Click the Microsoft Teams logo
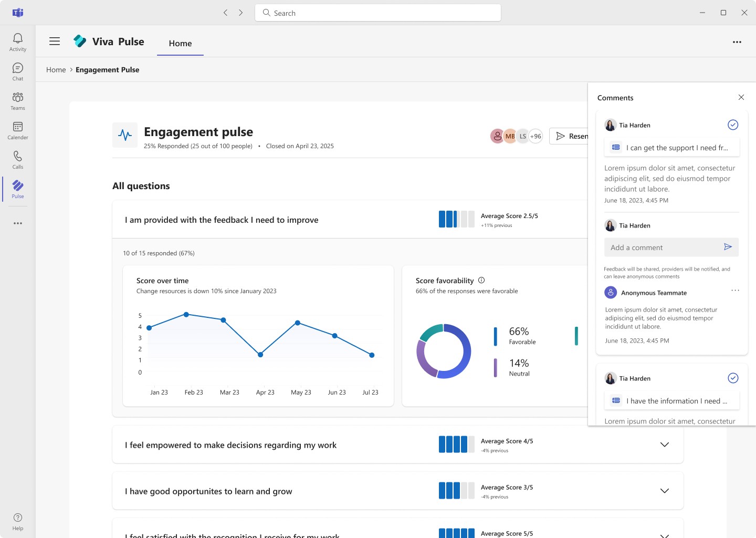The width and height of the screenshot is (756, 538). pyautogui.click(x=18, y=13)
